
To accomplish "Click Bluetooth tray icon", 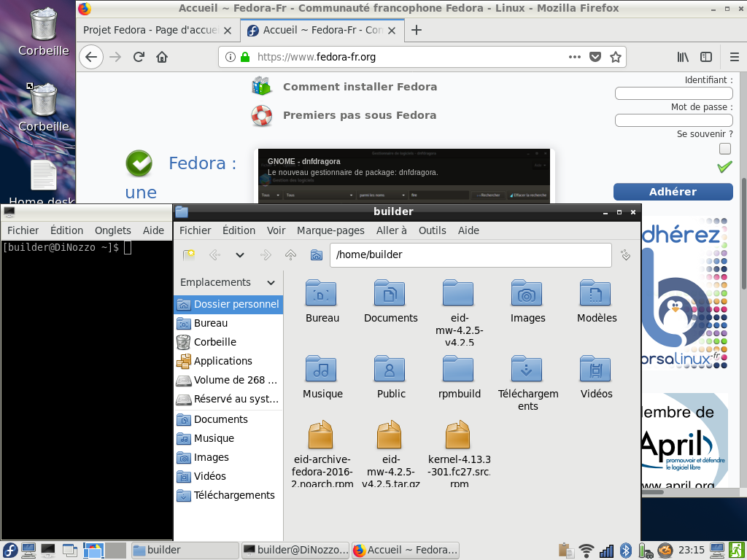I will (x=625, y=551).
